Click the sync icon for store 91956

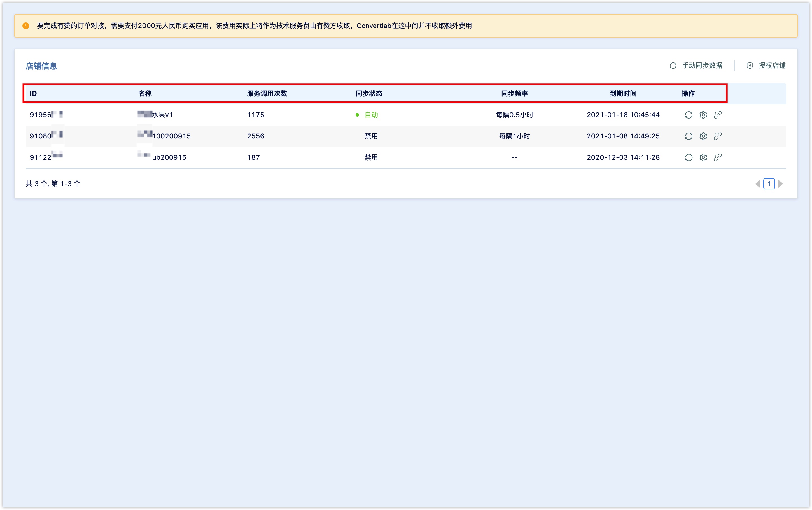click(x=688, y=115)
